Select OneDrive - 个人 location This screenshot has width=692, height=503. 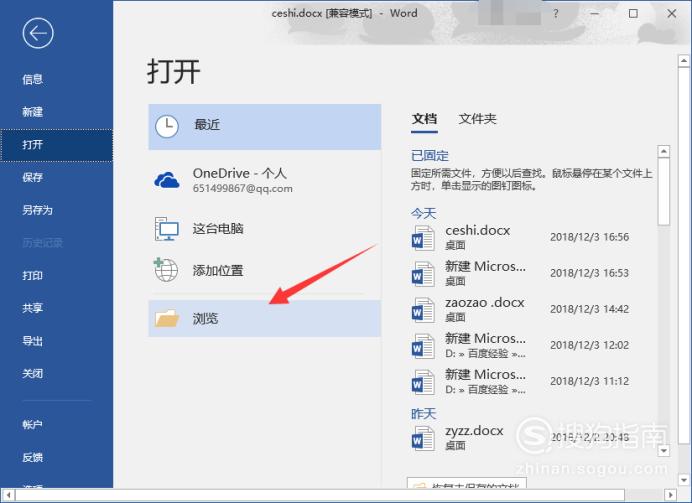click(265, 180)
